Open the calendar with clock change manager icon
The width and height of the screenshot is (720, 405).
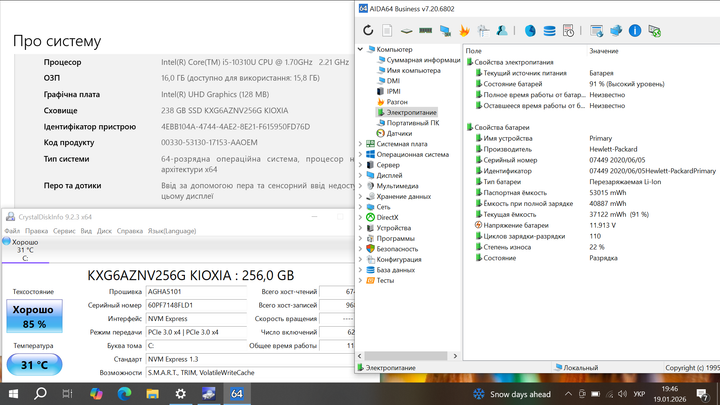568,31
